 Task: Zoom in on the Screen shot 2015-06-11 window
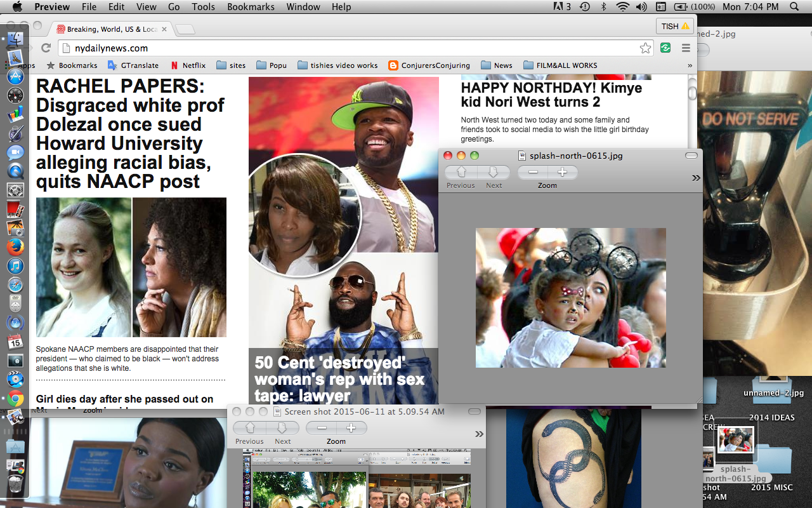[351, 428]
